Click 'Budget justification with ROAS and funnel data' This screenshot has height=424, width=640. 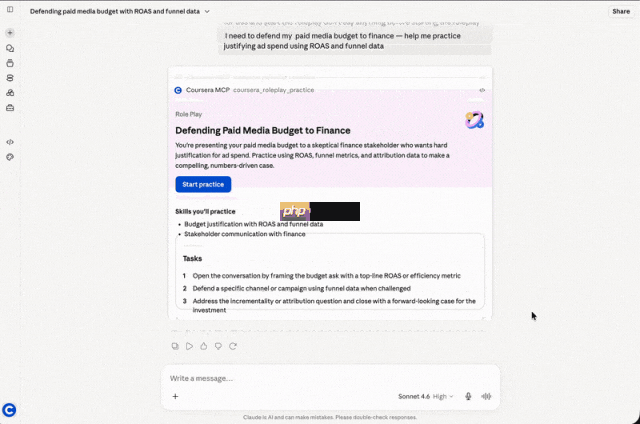[253, 224]
